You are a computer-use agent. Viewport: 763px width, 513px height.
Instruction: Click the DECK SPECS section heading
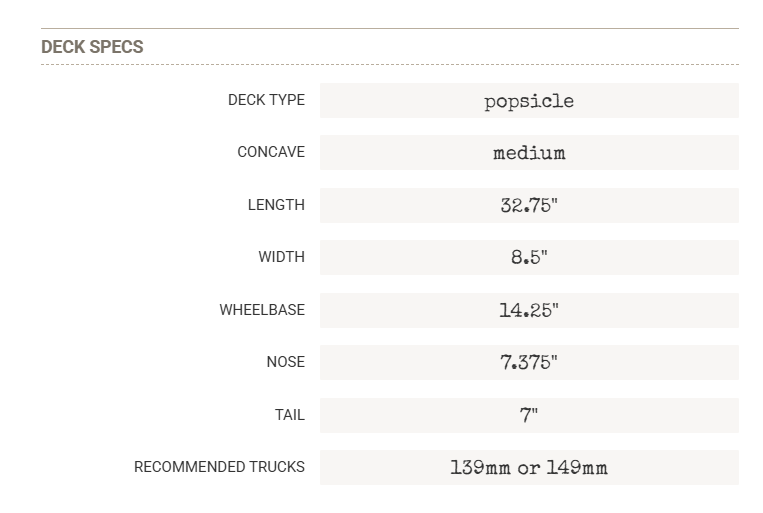point(92,47)
